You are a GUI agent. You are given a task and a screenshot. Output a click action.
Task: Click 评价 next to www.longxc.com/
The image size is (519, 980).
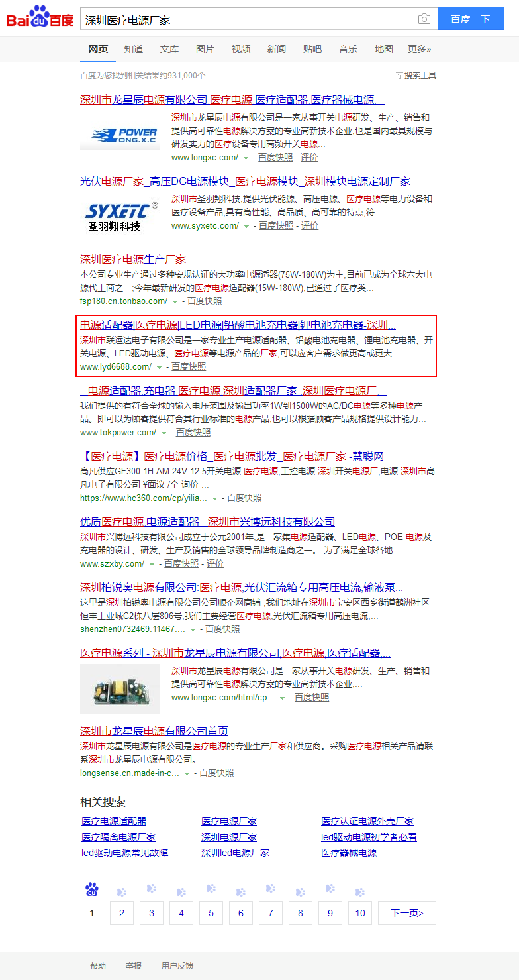(x=309, y=158)
